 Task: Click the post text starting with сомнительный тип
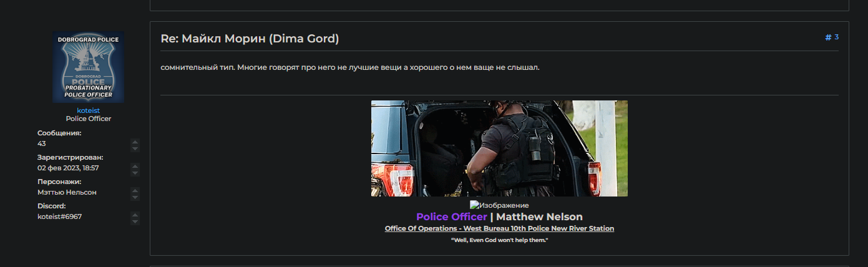[349, 67]
